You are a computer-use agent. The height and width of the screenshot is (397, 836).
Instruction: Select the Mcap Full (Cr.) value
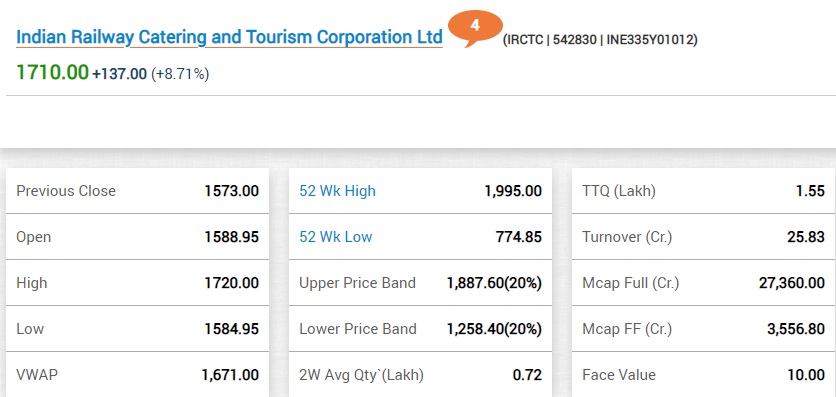point(792,283)
